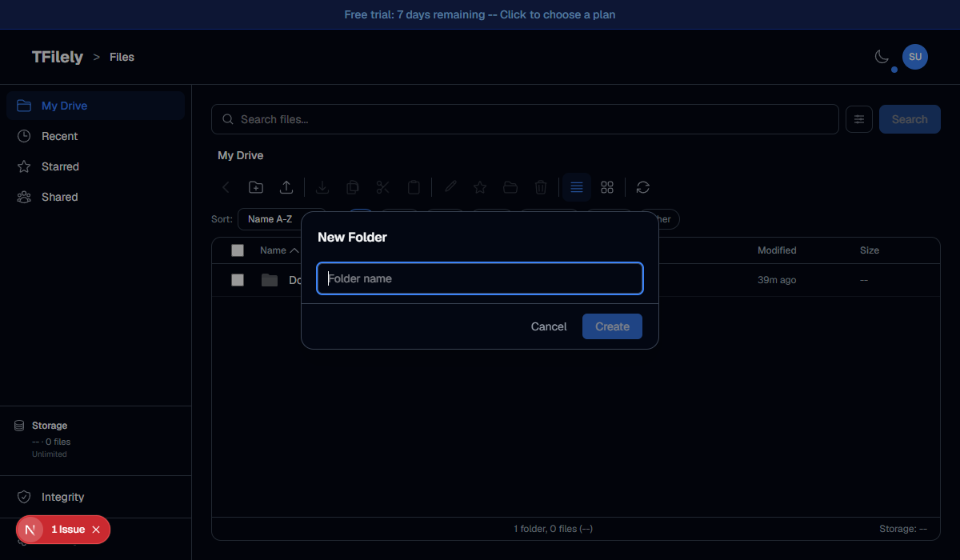Click the cut scissors toolbar icon
Viewport: 960px width, 560px height.
point(383,187)
